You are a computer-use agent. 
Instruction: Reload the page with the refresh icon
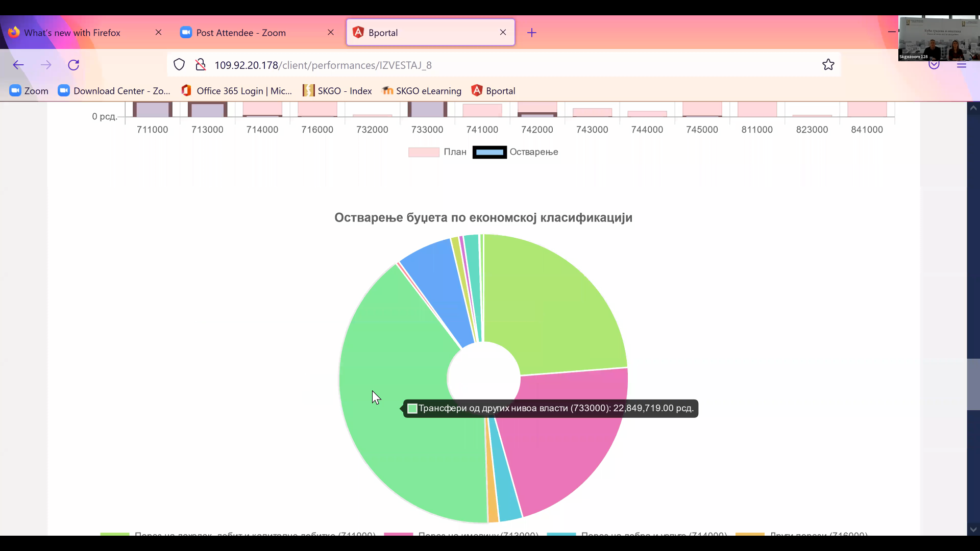tap(73, 65)
